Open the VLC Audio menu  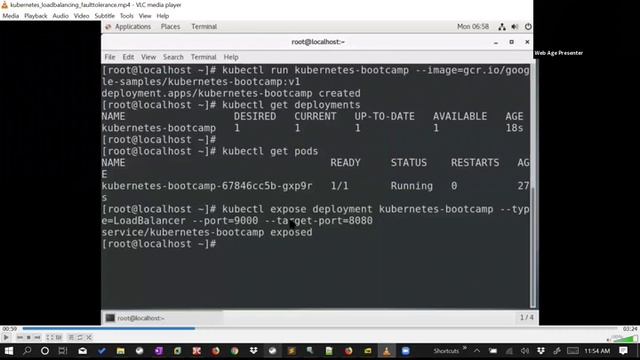click(x=60, y=16)
